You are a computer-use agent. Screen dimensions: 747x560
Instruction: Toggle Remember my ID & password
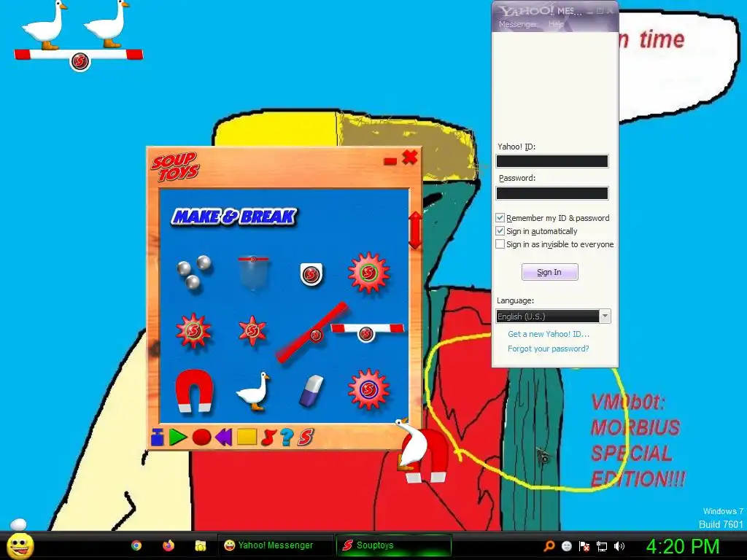click(x=500, y=217)
